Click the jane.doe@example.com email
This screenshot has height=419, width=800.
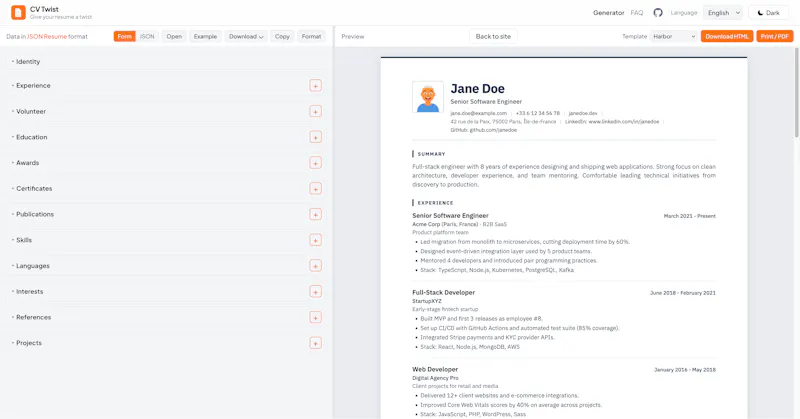click(x=479, y=113)
